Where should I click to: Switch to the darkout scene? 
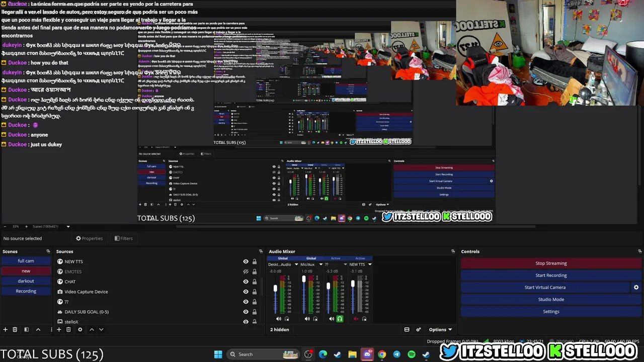[26, 281]
